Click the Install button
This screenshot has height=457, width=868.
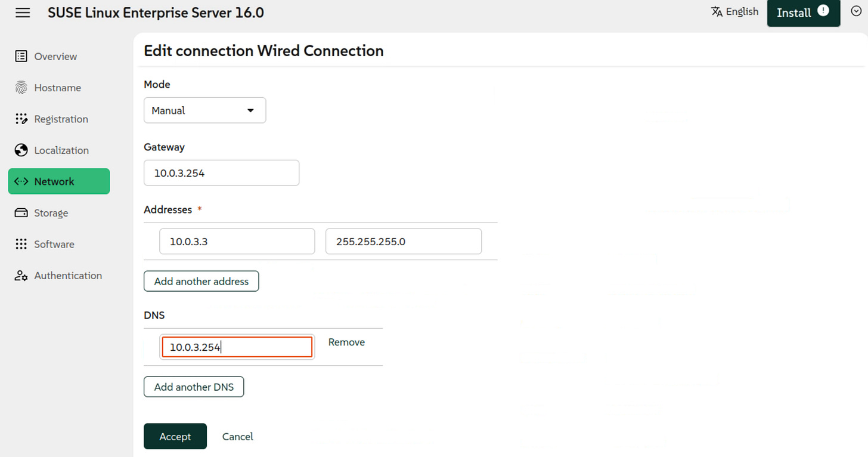[803, 13]
